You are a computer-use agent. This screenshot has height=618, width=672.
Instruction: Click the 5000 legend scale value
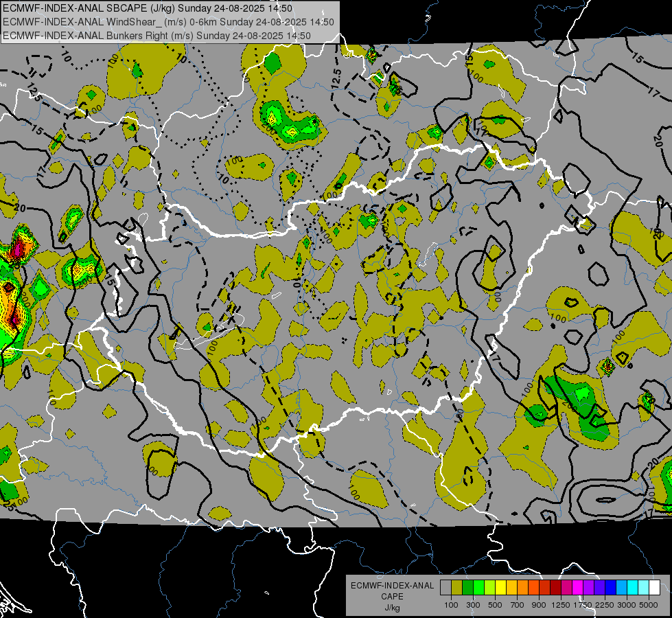[x=649, y=605]
